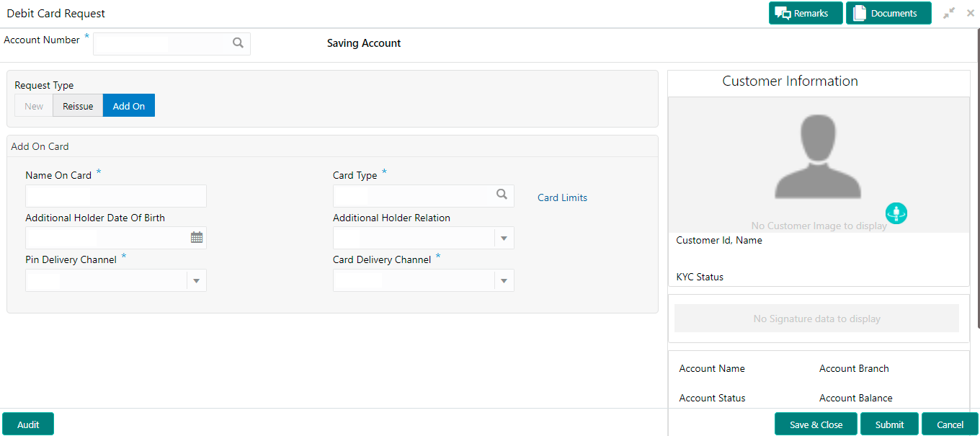Open the Card Limits link
Screen dimensions: 980x436
562,197
